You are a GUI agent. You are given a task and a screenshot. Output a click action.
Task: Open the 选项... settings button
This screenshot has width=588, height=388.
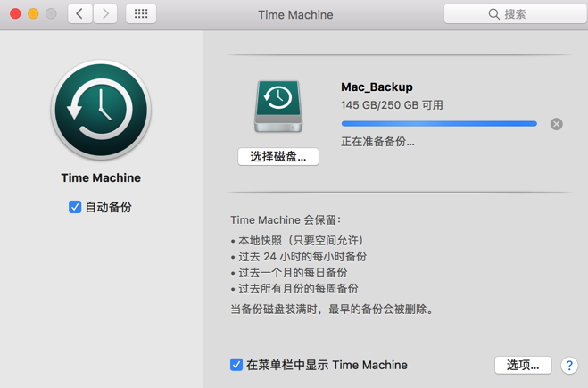[x=523, y=365]
